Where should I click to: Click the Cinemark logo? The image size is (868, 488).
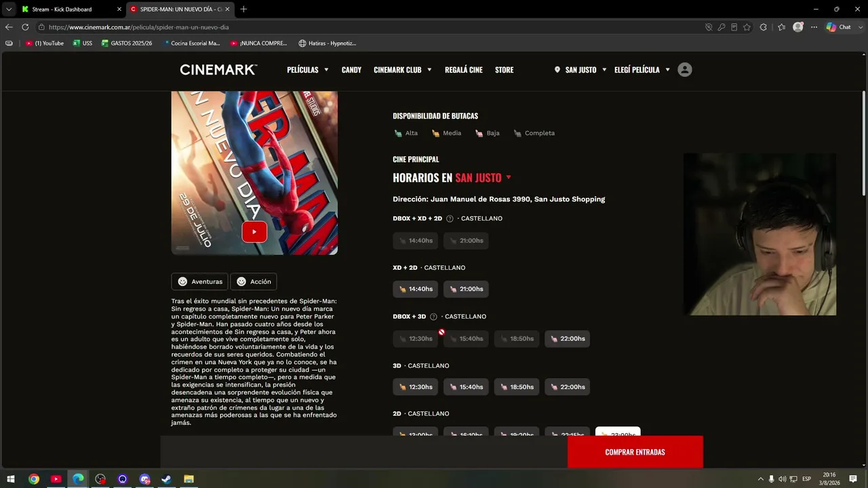tap(218, 70)
